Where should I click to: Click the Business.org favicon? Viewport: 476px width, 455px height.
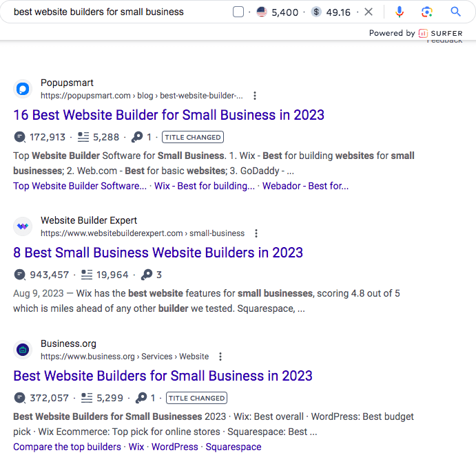pos(23,350)
